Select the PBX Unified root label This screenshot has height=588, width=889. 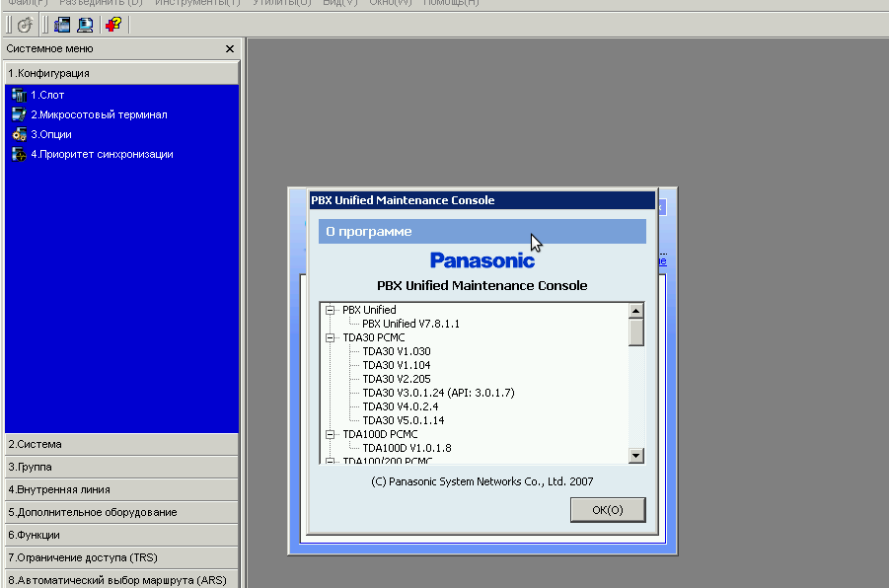[x=369, y=310]
